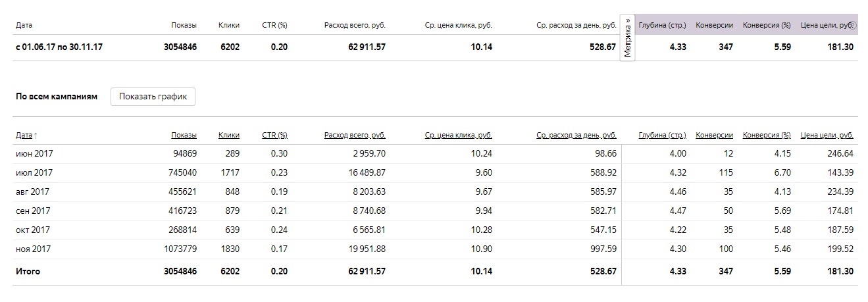Click the ascending sort arrow next to Дата

coord(36,135)
